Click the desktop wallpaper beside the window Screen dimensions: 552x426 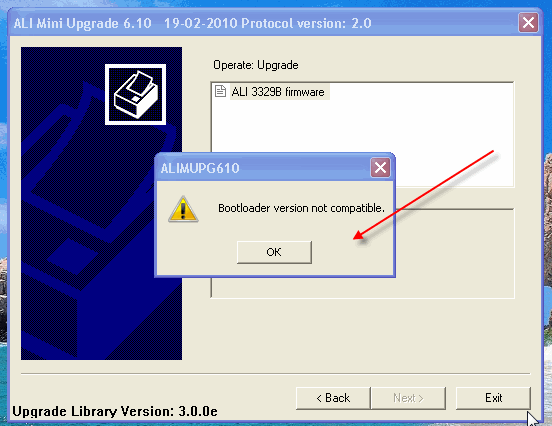coord(548,246)
